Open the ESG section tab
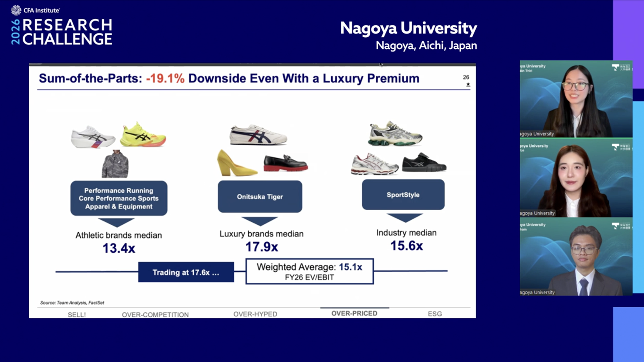The image size is (644, 362). click(435, 314)
